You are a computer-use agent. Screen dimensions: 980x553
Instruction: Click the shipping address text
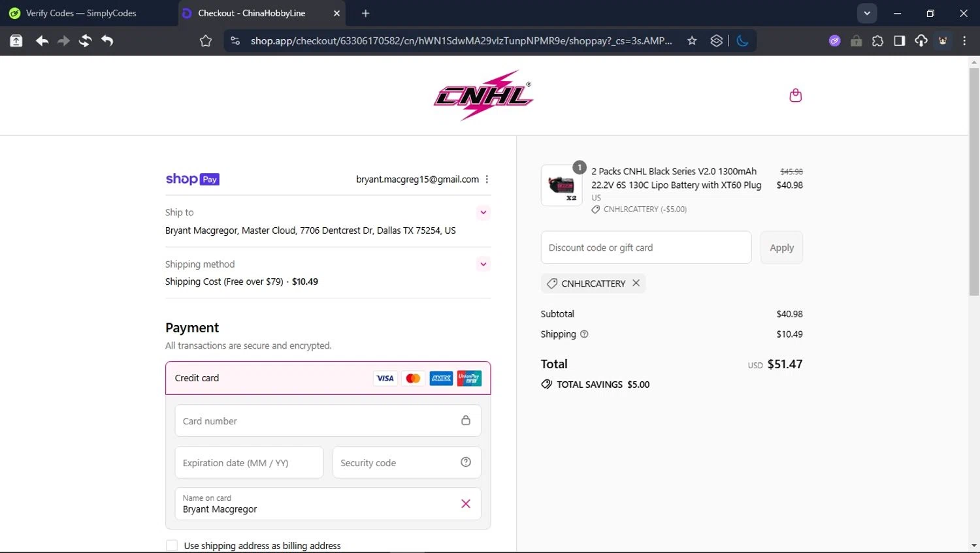(310, 230)
